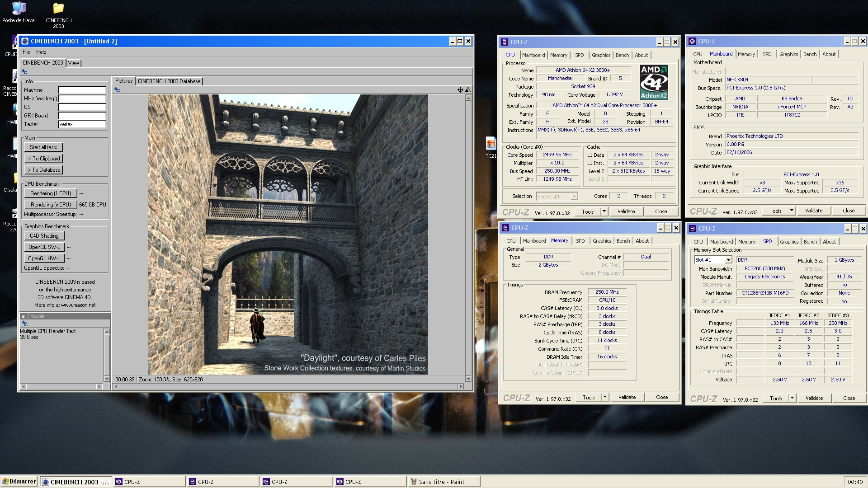The image size is (868, 488).
Task: Open the CINEBENCH 2003 desktop folder
Action: [x=58, y=15]
